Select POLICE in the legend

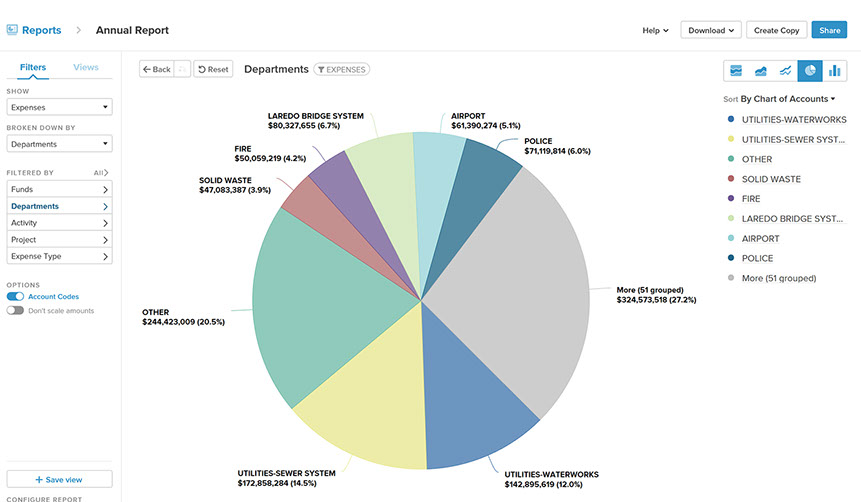(x=757, y=258)
